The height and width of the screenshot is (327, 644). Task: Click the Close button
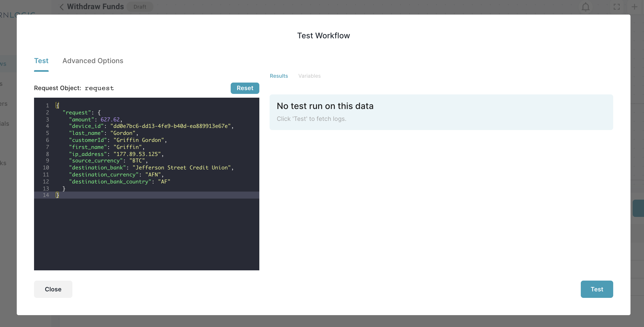(53, 289)
